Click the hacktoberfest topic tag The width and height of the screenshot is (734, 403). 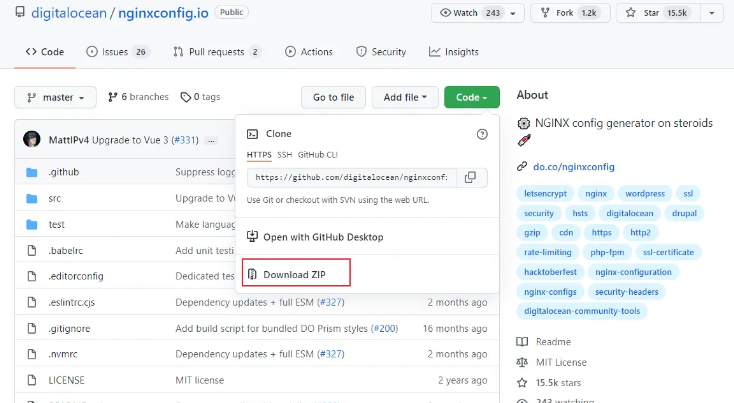[550, 272]
